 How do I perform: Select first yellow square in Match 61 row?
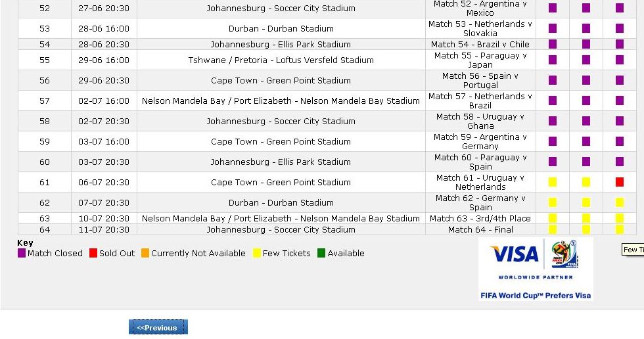tap(553, 182)
